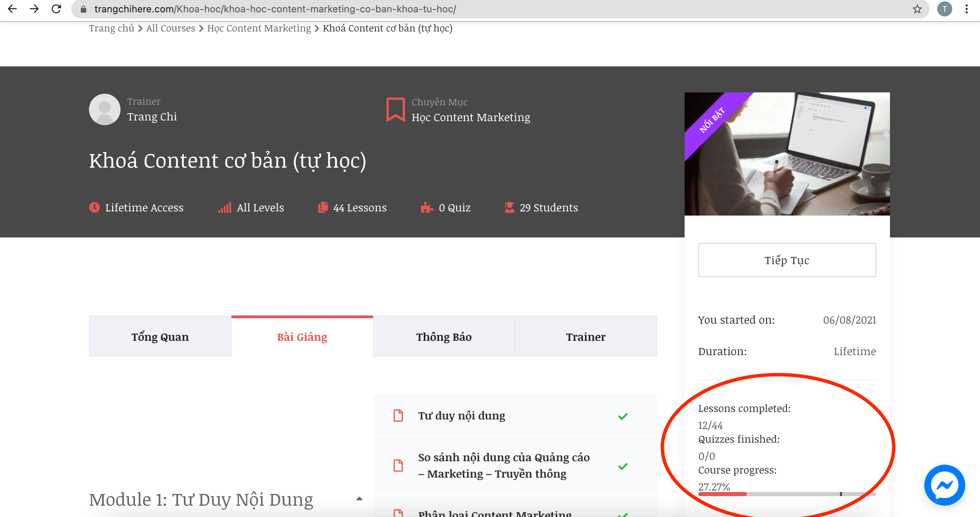The width and height of the screenshot is (980, 517).
Task: Open Trang chủ breadcrumb link
Action: pos(112,28)
